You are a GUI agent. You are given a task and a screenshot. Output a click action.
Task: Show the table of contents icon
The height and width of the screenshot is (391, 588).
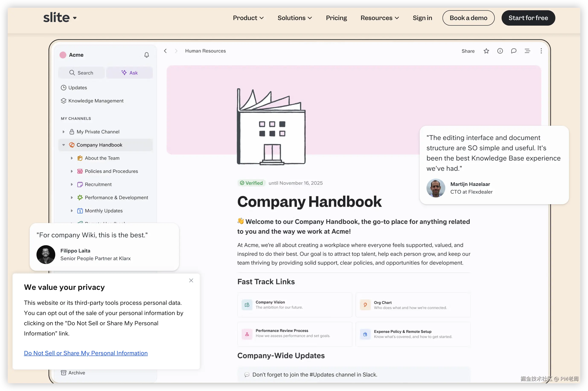(x=527, y=51)
